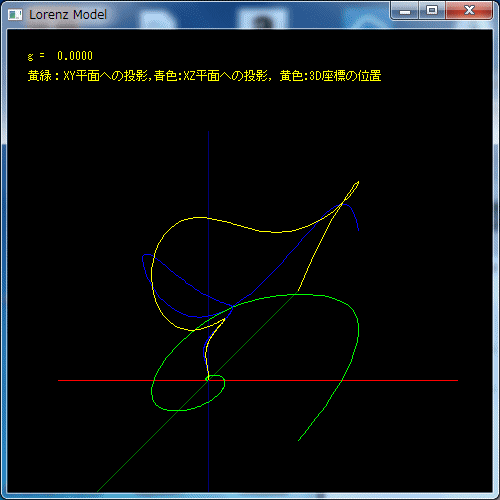Click the origin where the axes intersect
The width and height of the screenshot is (500, 500).
pyautogui.click(x=209, y=380)
